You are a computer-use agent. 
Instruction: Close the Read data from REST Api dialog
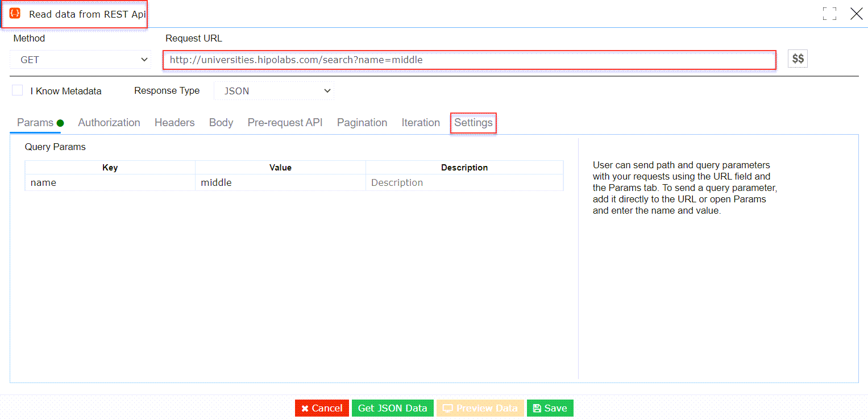click(x=857, y=14)
